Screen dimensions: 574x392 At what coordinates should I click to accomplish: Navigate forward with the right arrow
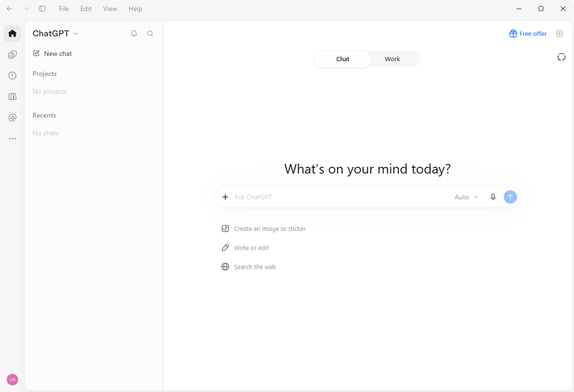26,9
